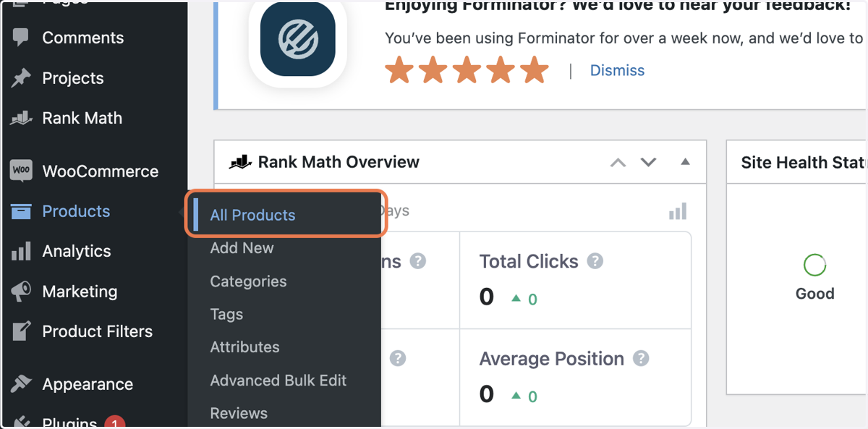Open the Appearance menu
The width and height of the screenshot is (868, 429).
tap(88, 384)
